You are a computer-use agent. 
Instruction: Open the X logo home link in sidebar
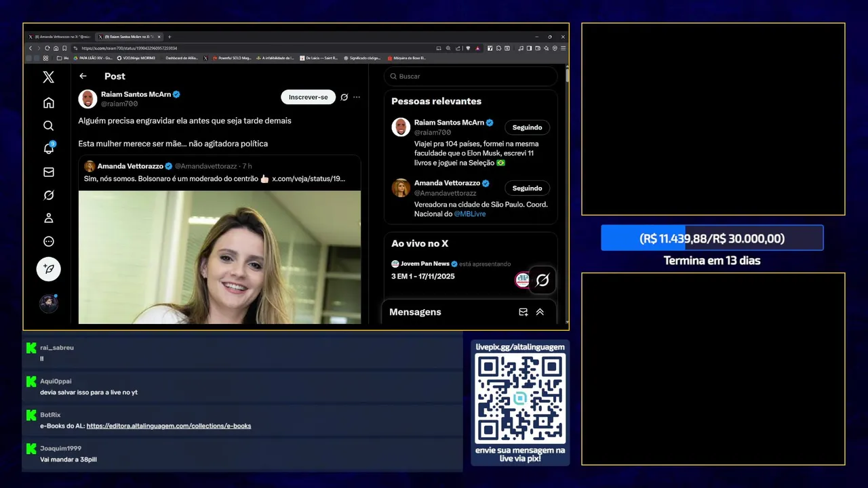coord(48,77)
